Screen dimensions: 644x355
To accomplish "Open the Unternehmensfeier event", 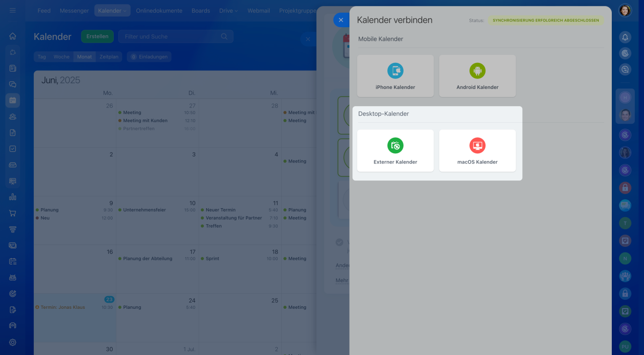I will point(156,210).
